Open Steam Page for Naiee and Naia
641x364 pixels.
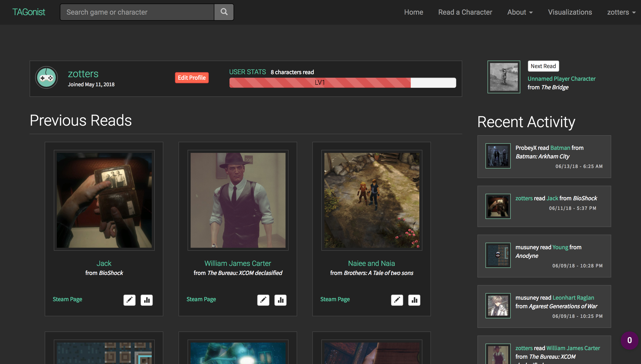[x=335, y=299]
